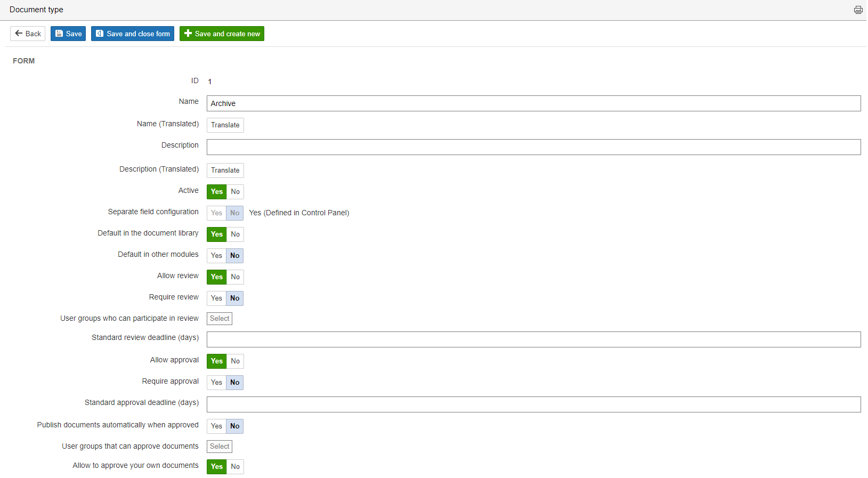Screen dimensions: 868x478
Task: Click Save and close form
Action: pos(133,34)
